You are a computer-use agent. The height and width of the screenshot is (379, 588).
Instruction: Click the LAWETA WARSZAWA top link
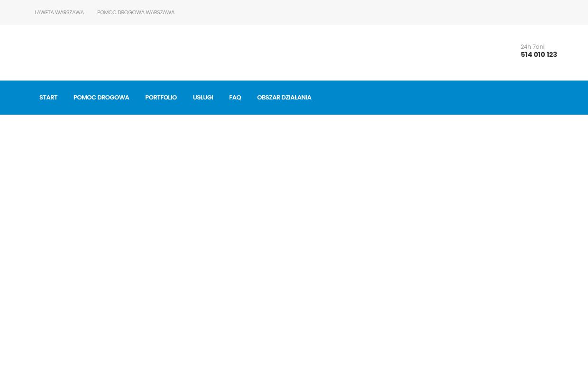[59, 13]
